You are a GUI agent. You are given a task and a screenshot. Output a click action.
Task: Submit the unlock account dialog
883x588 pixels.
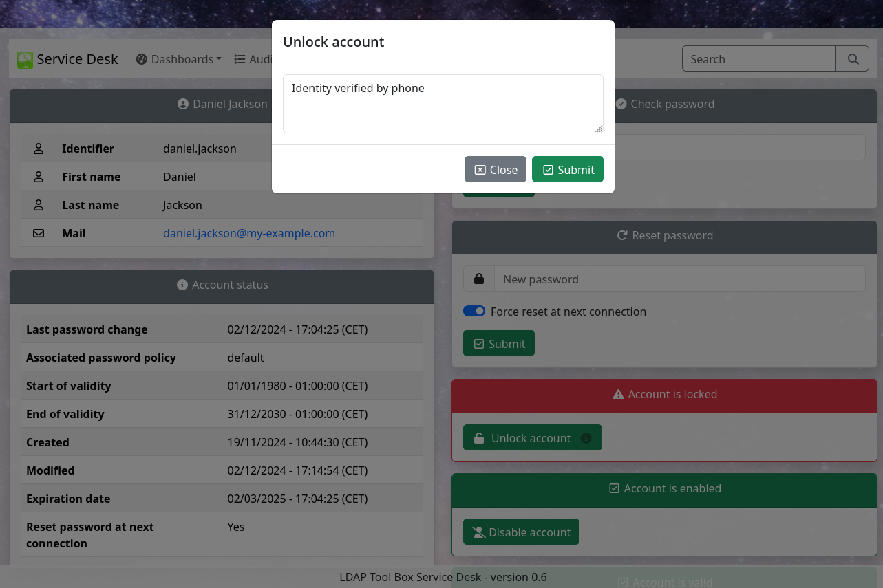coord(568,169)
